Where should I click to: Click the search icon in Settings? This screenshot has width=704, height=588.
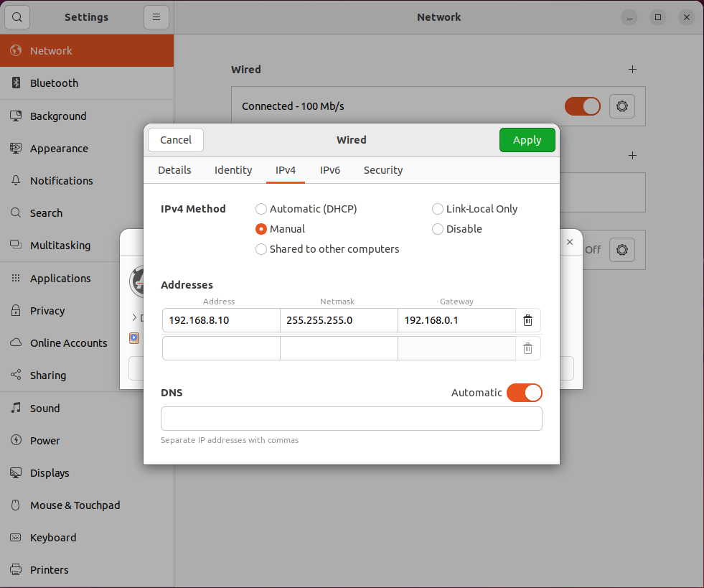point(17,17)
